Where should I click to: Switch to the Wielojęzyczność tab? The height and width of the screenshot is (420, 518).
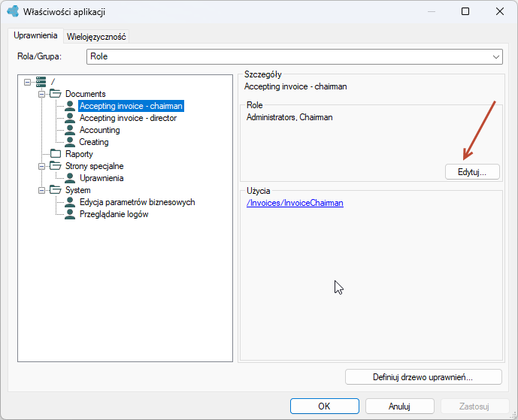(x=96, y=37)
